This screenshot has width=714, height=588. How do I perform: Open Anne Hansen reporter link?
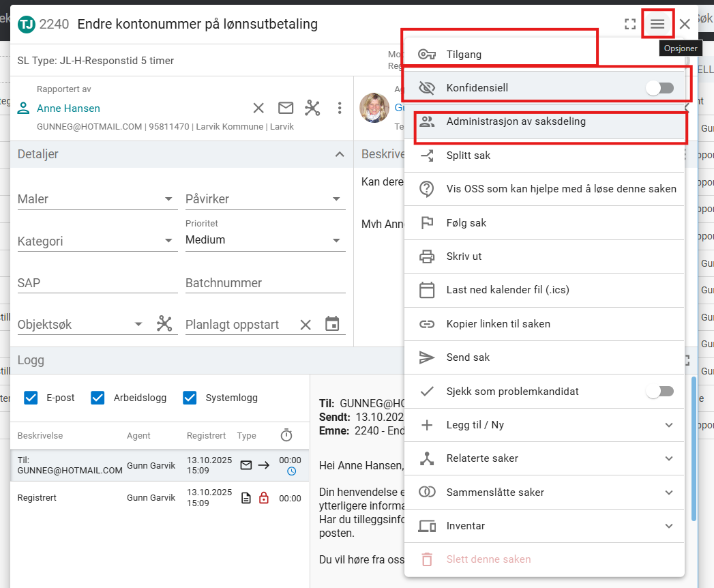68,108
